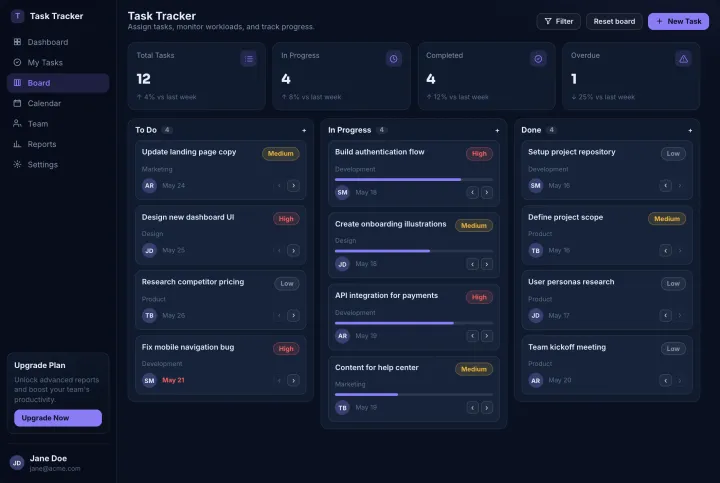Click Low badge on 'Research competitor pricing'
Screen dimensions: 720x483
(287, 284)
